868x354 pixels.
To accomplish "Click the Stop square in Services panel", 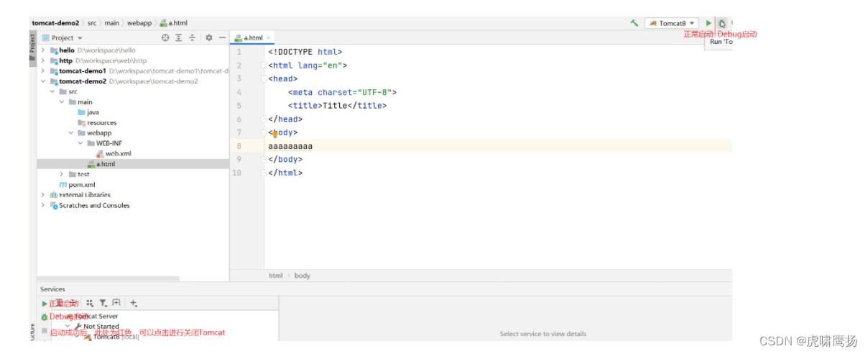I will pyautogui.click(x=45, y=331).
